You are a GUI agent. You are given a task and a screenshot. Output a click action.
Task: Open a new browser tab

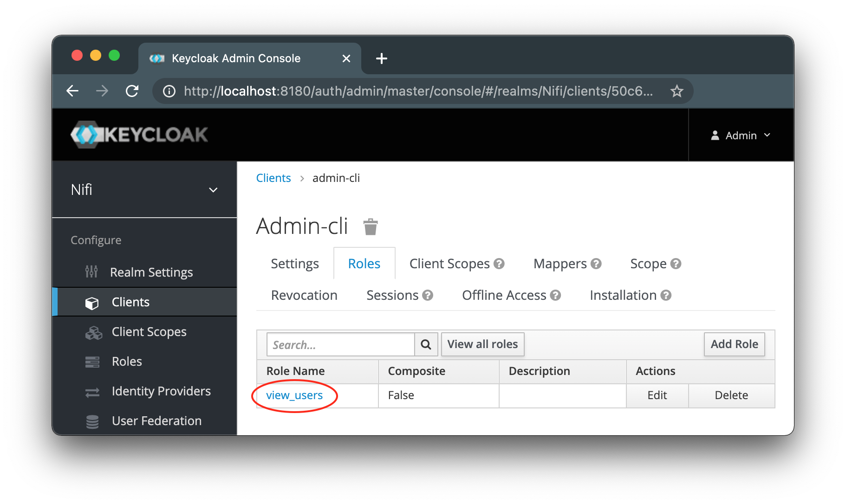381,58
